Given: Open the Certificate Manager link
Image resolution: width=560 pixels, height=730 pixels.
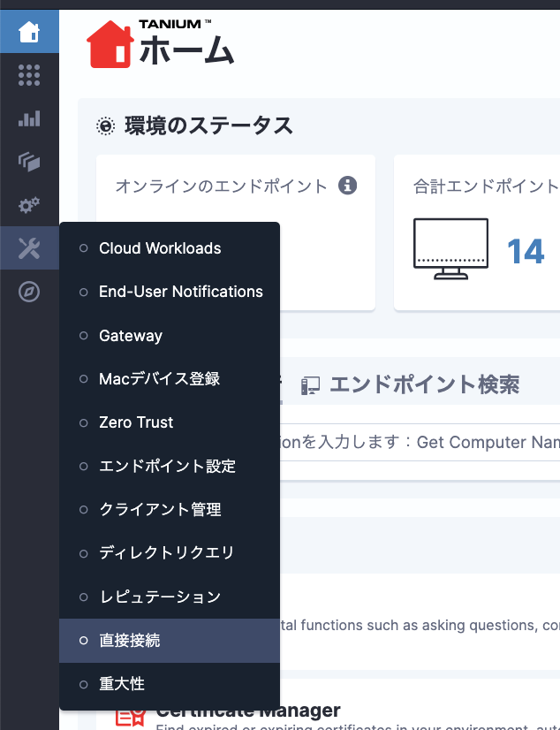Looking at the screenshot, I should tap(248, 711).
